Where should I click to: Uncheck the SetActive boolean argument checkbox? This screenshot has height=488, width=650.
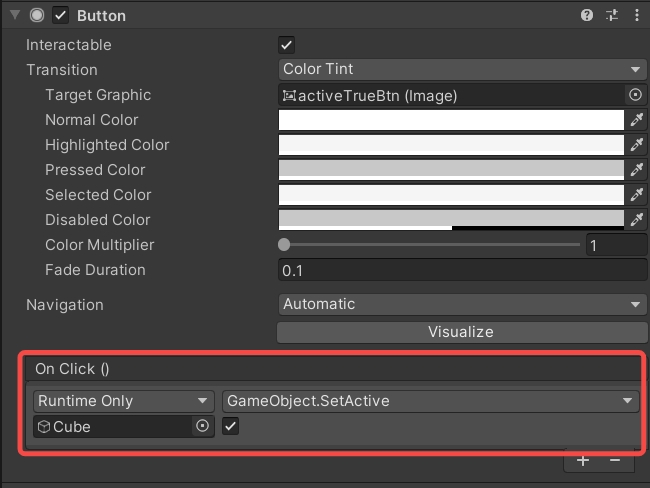(231, 426)
